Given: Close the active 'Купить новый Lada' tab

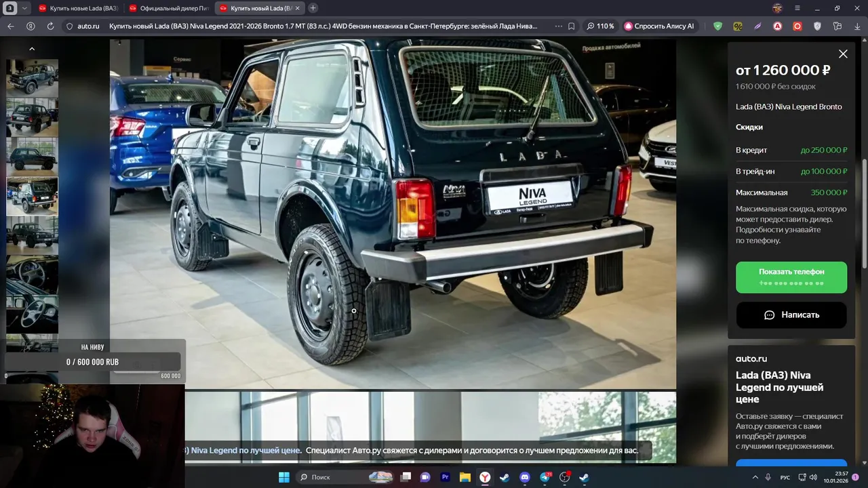Looking at the screenshot, I should (x=297, y=8).
